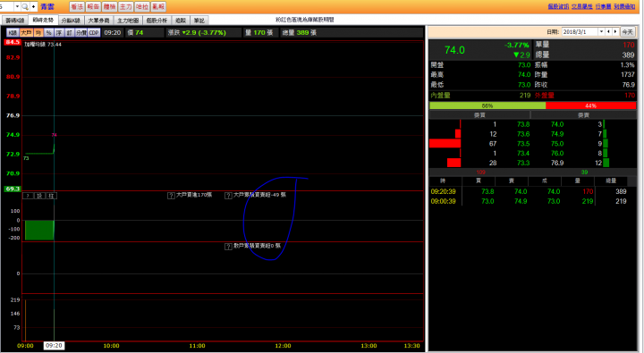This screenshot has width=644, height=353.
Task: Switch to the 籌碼K線 tab
Action: click(x=15, y=21)
